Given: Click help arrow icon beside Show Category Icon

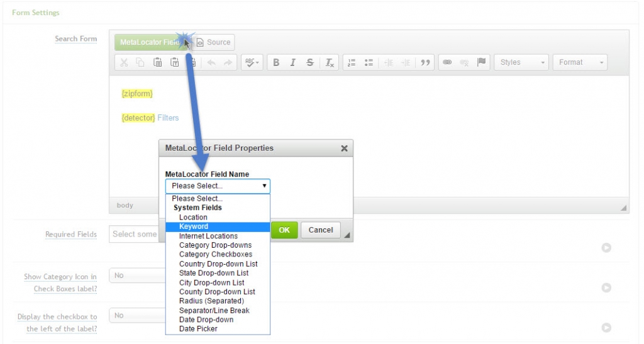Looking at the screenshot, I should coord(606,287).
